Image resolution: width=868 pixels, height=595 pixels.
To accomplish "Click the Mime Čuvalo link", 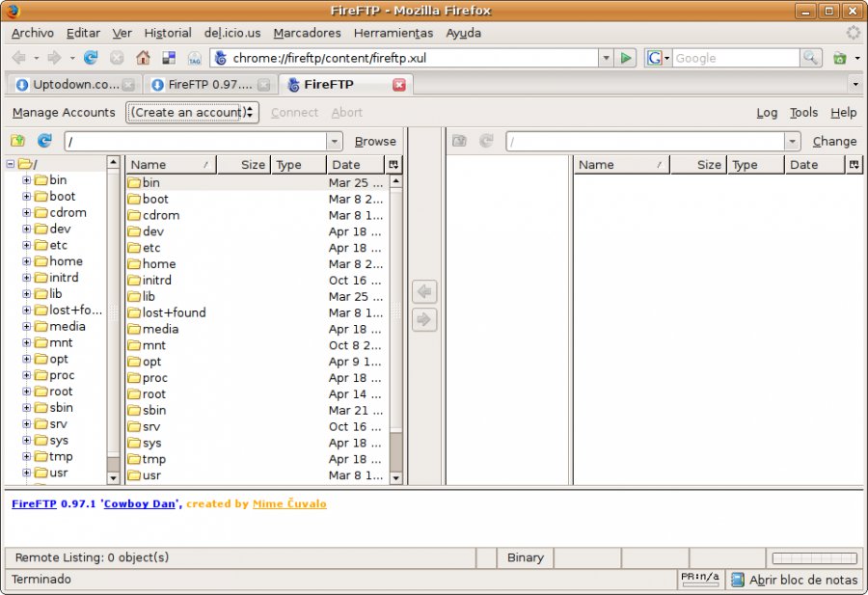I will 289,503.
